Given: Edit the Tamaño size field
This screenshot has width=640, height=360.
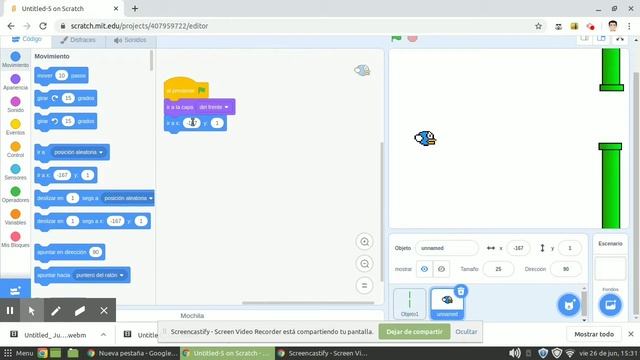Looking at the screenshot, I should (498, 269).
